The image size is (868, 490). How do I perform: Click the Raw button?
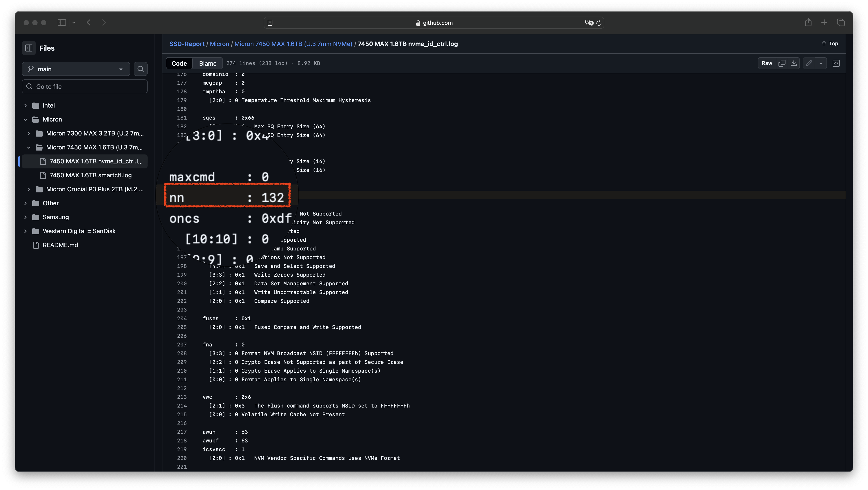click(766, 63)
